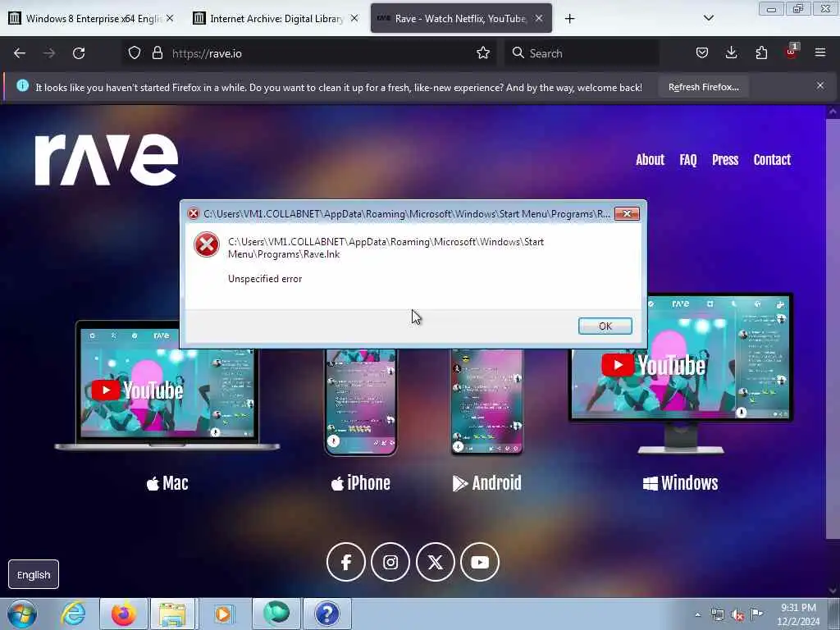Screen dimensions: 840x630
Task: Close the Rave.lnk error dialog
Action: point(627,214)
